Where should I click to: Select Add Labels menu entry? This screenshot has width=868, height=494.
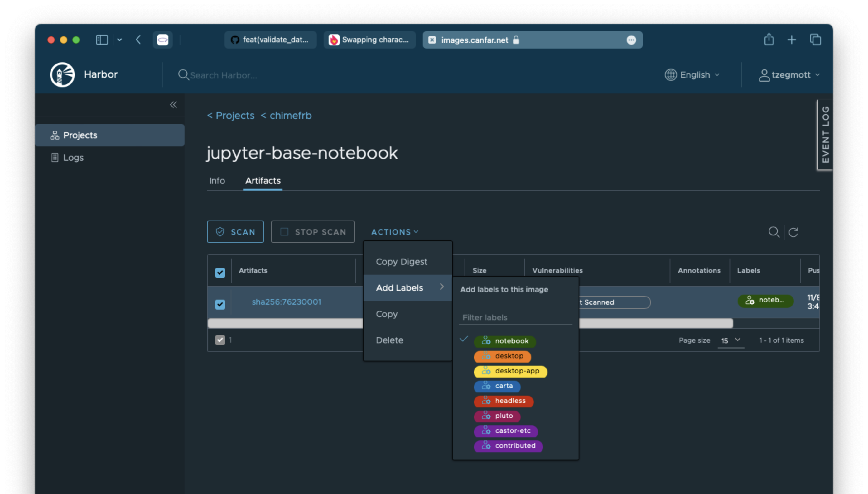pos(407,288)
